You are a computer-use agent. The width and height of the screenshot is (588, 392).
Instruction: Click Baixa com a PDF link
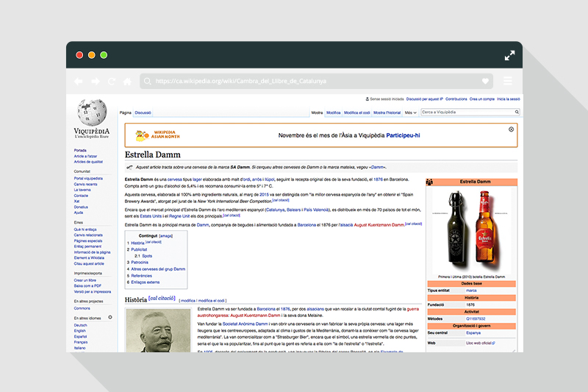click(87, 286)
